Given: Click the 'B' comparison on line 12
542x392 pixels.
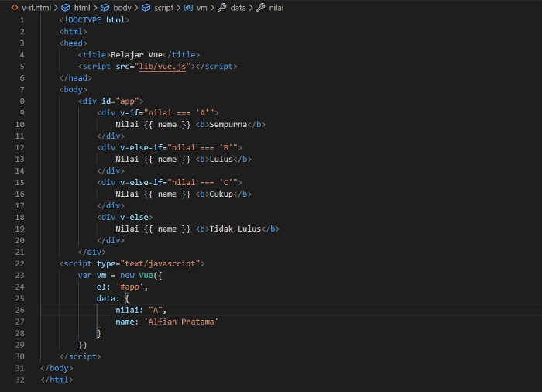Looking at the screenshot, I should coord(226,147).
